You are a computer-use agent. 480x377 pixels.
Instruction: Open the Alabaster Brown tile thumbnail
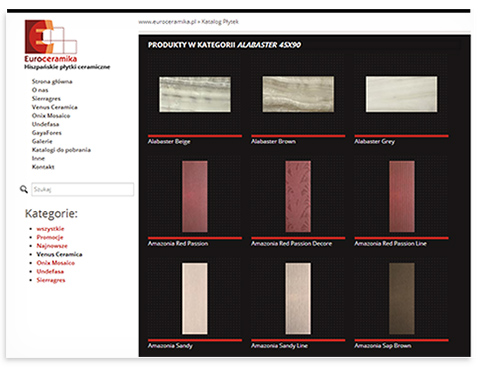tap(298, 94)
